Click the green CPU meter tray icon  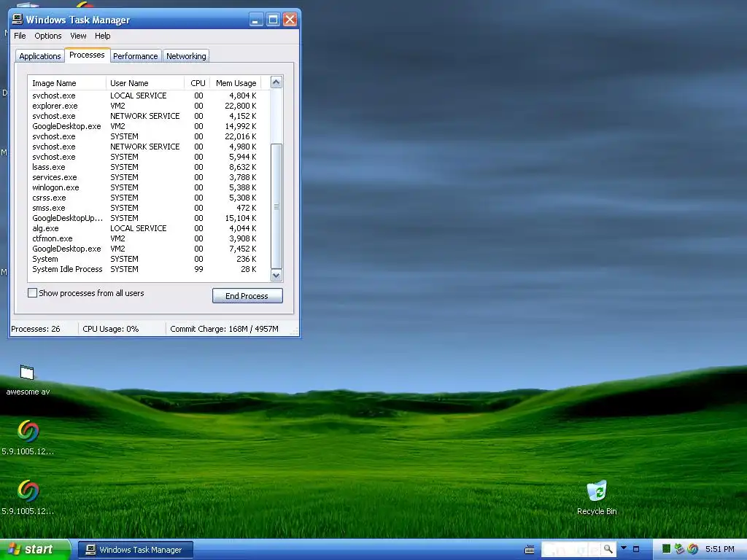click(x=667, y=549)
